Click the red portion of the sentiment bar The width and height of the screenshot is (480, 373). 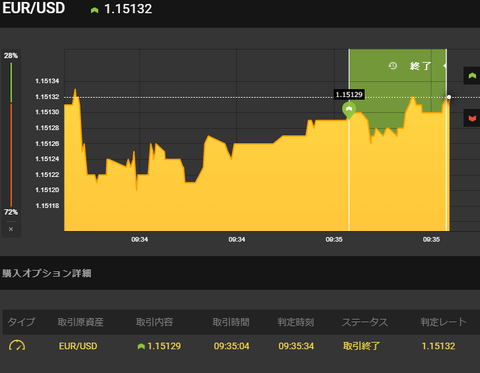point(11,155)
